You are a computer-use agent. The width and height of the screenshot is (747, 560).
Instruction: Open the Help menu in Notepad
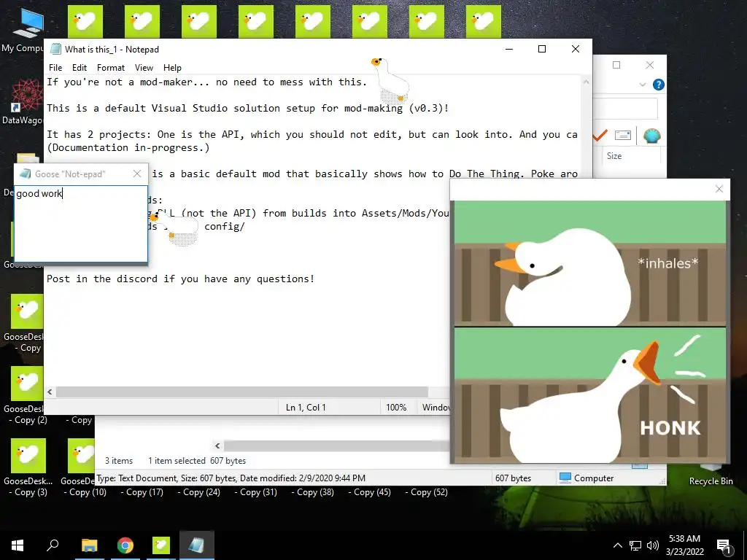coord(172,68)
